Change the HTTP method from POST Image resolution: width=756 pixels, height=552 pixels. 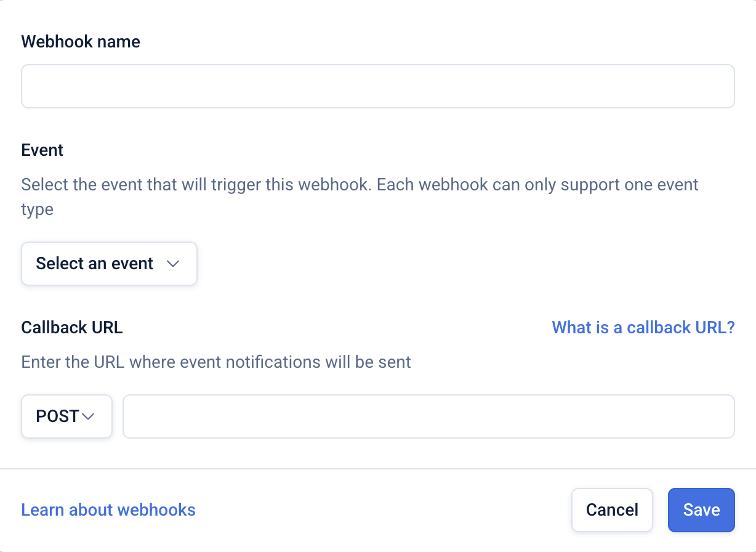coord(66,416)
